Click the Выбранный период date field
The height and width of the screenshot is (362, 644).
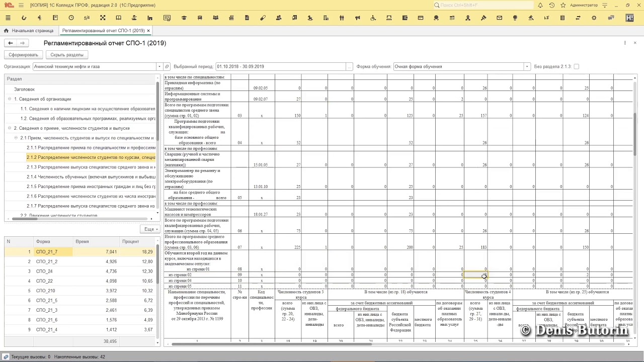[x=281, y=66]
